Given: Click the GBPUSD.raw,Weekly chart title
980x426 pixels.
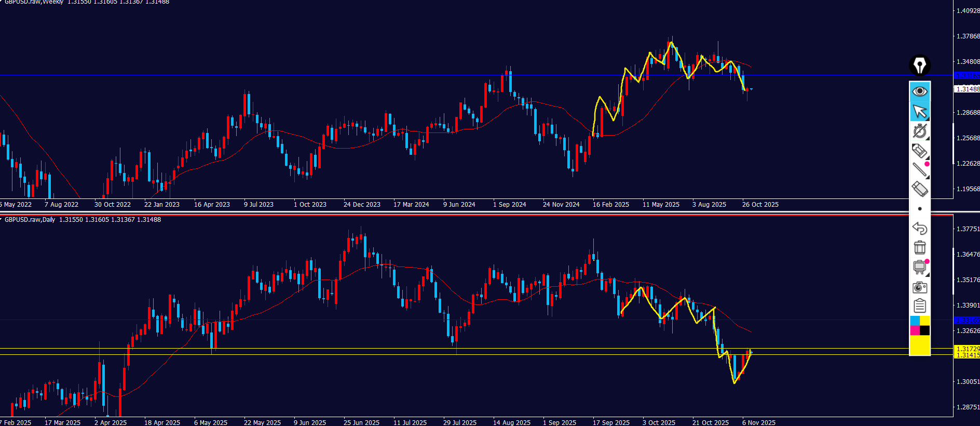Looking at the screenshot, I should [33, 2].
